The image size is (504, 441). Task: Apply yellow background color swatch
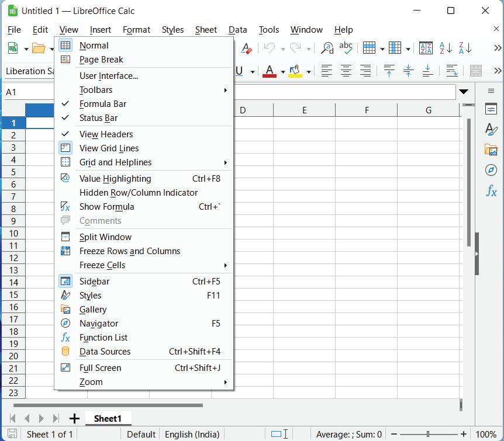(295, 71)
